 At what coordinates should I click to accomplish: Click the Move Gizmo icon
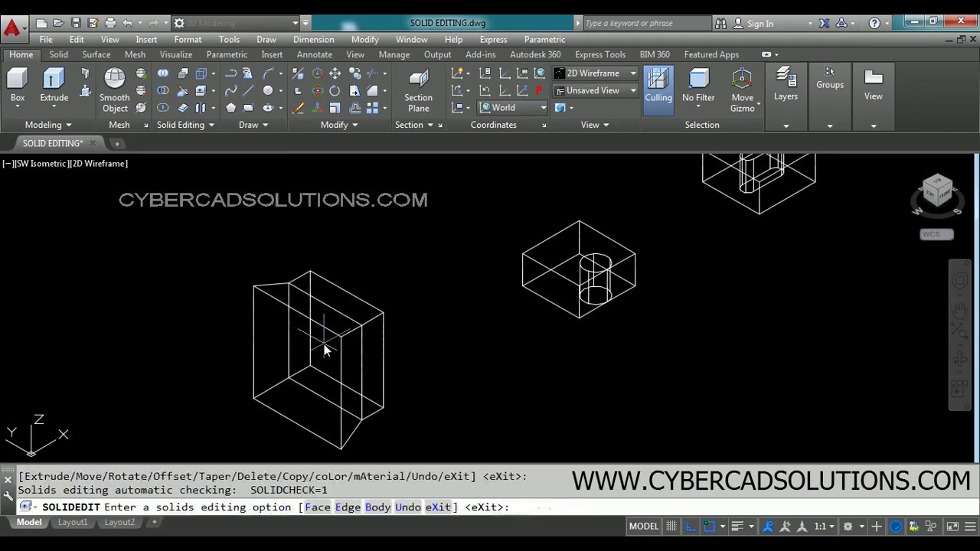(x=742, y=90)
